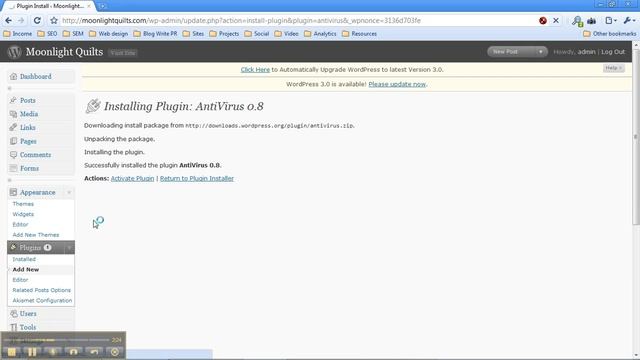Click Here to auto-upgrade WordPress

tap(255, 69)
